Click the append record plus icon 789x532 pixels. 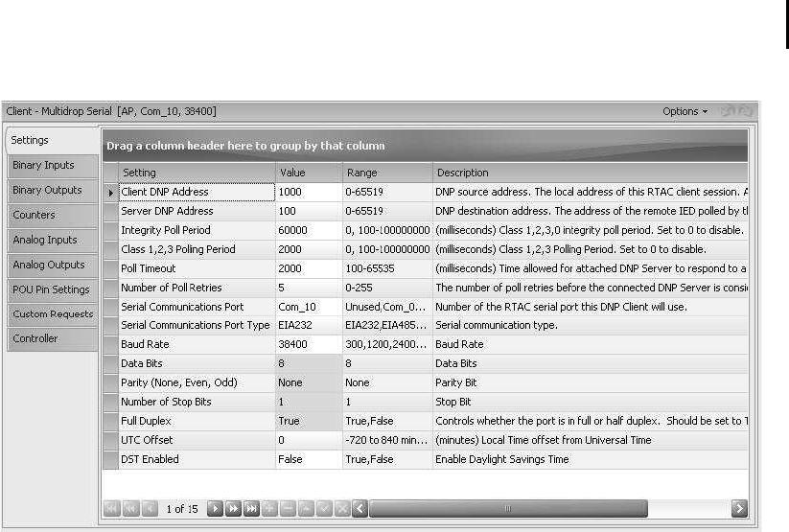[269, 508]
